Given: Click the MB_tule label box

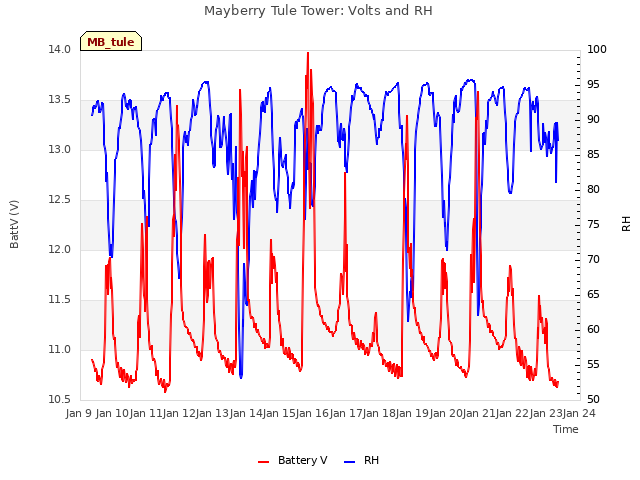Looking at the screenshot, I should [111, 41].
